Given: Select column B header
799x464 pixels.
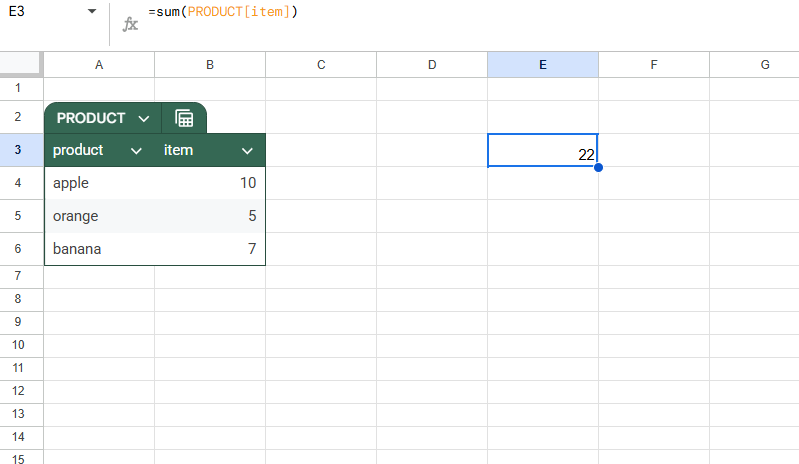Looking at the screenshot, I should click(x=210, y=65).
